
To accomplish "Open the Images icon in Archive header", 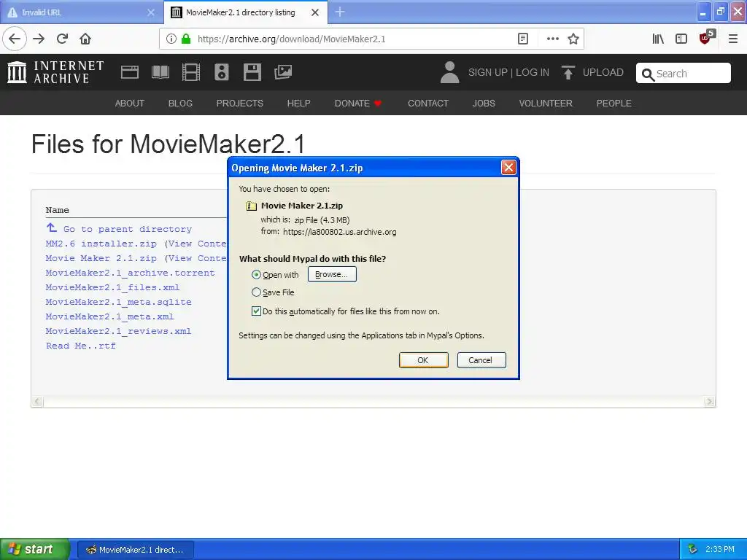I will coord(283,72).
